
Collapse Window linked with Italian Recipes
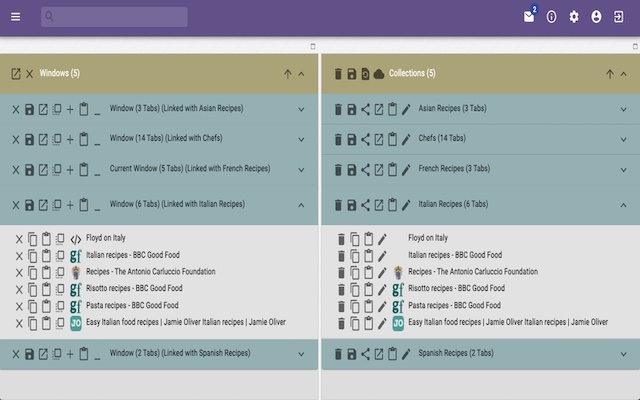[x=301, y=205]
